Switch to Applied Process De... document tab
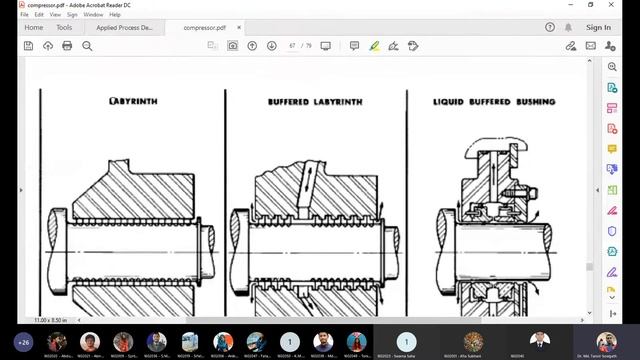This screenshot has width=640, height=360. pyautogui.click(x=124, y=28)
